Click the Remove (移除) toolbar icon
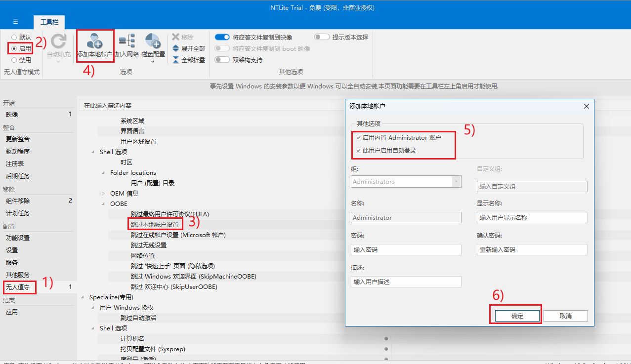631x364 pixels. 175,37
